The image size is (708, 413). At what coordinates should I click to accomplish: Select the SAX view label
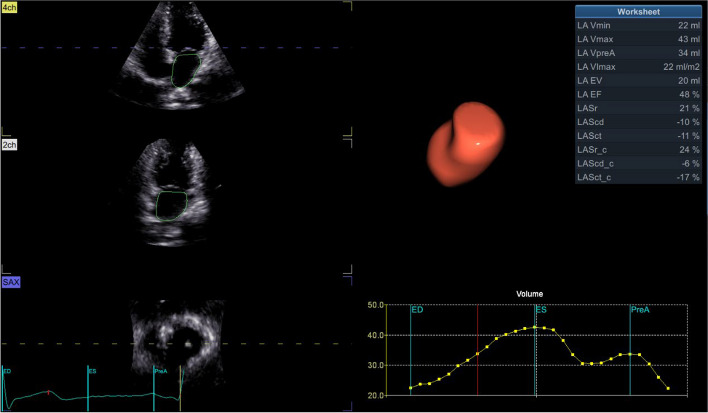(11, 283)
